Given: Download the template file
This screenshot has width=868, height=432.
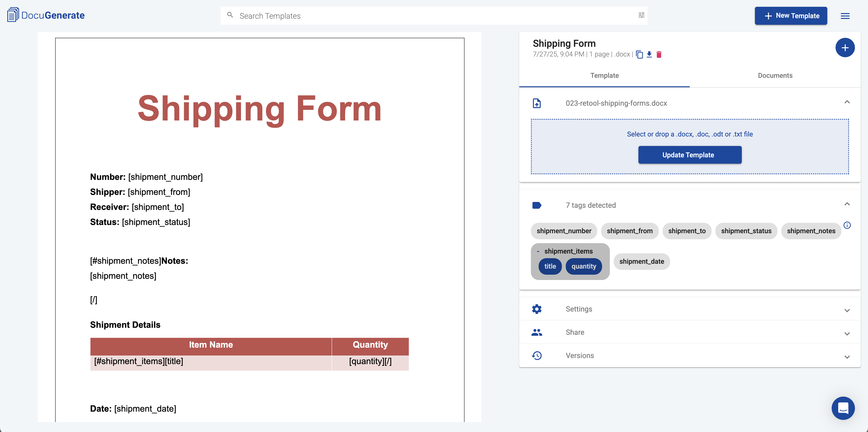Looking at the screenshot, I should point(649,54).
